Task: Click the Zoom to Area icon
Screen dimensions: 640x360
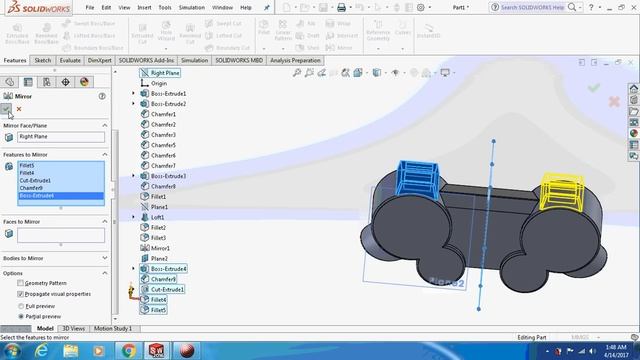Action: [309, 73]
